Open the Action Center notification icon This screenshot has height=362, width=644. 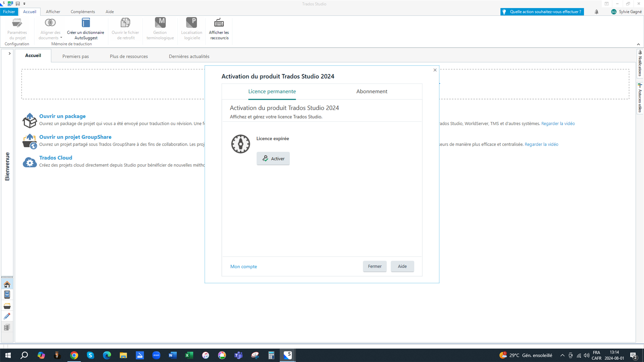[x=634, y=356]
